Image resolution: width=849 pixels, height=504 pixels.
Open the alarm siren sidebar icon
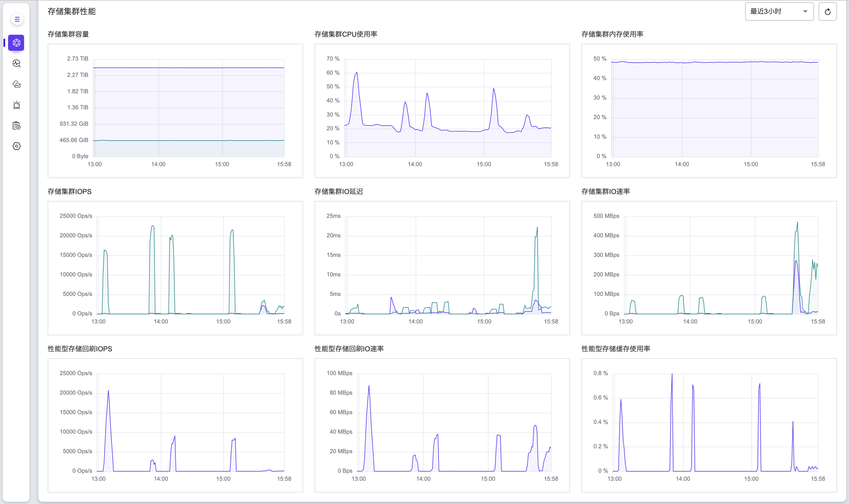click(17, 105)
